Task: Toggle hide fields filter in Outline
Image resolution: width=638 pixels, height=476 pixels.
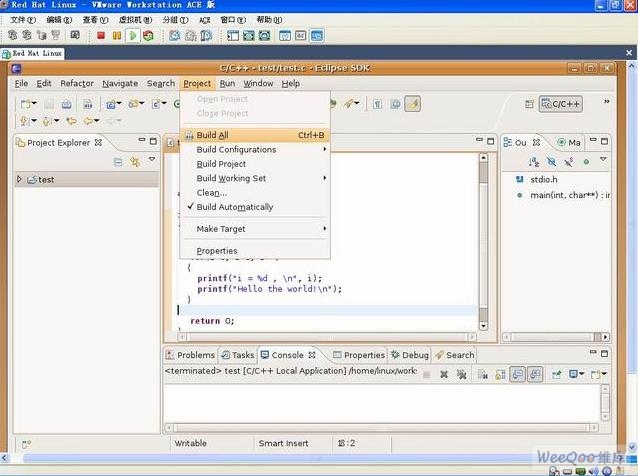Action: click(551, 162)
